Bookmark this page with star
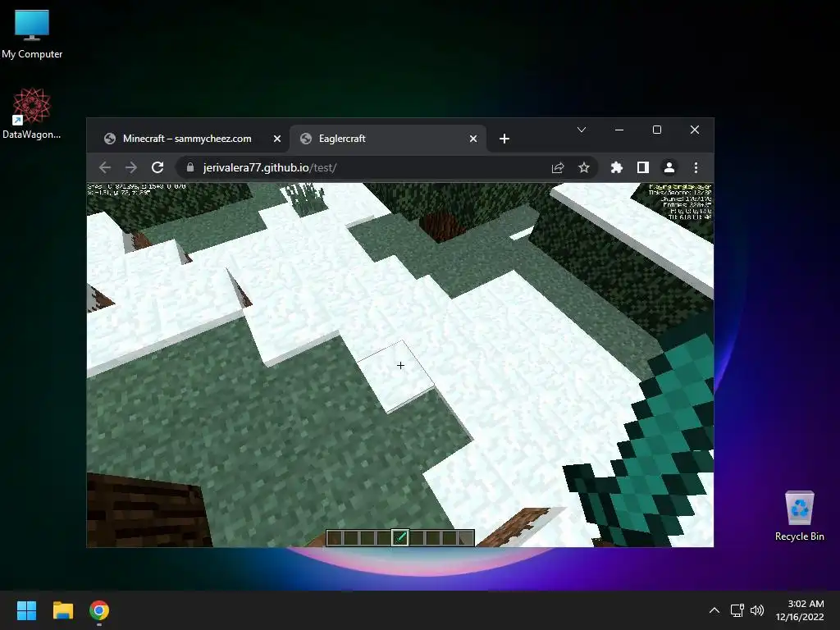 click(x=584, y=167)
